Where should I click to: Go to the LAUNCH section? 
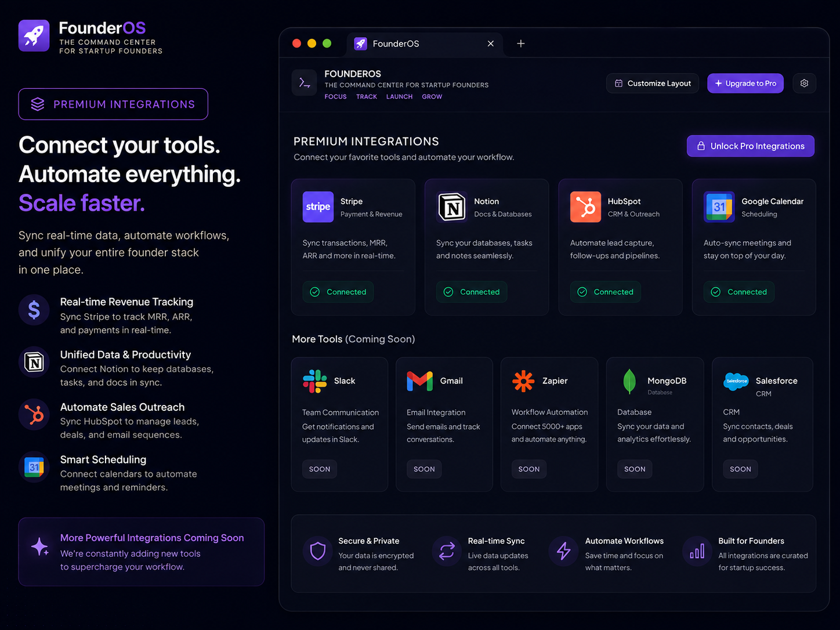tap(400, 97)
